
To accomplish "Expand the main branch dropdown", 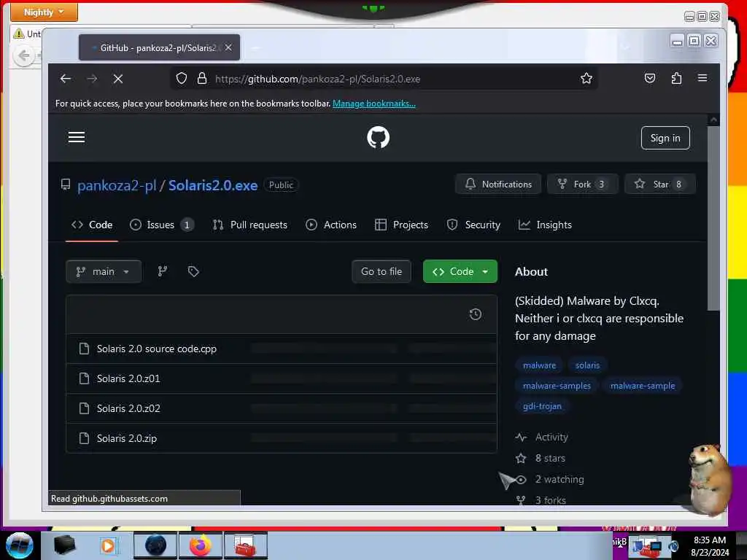I will pyautogui.click(x=104, y=271).
